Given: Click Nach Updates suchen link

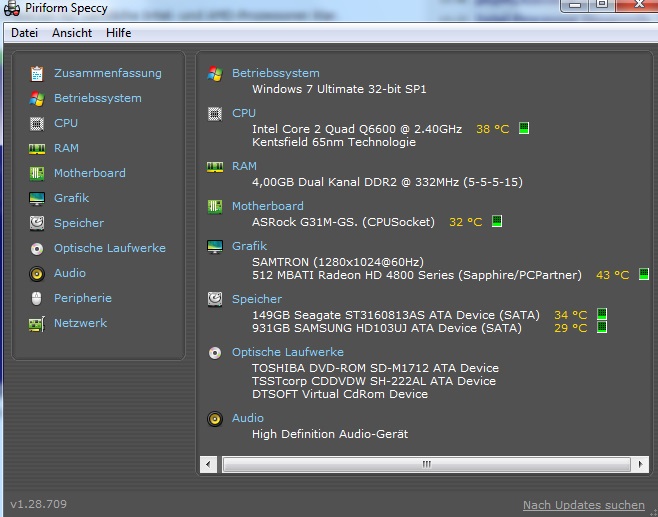Looking at the screenshot, I should point(584,505).
